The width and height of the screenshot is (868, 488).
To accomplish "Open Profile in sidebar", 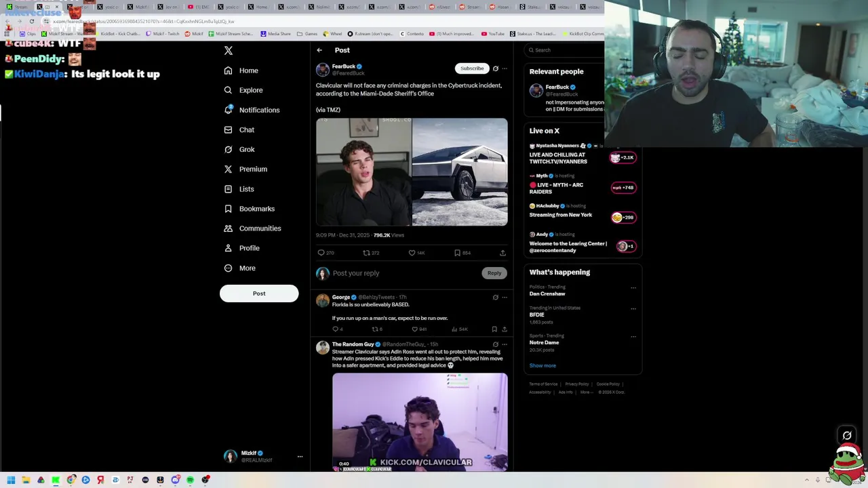I will pos(242,248).
